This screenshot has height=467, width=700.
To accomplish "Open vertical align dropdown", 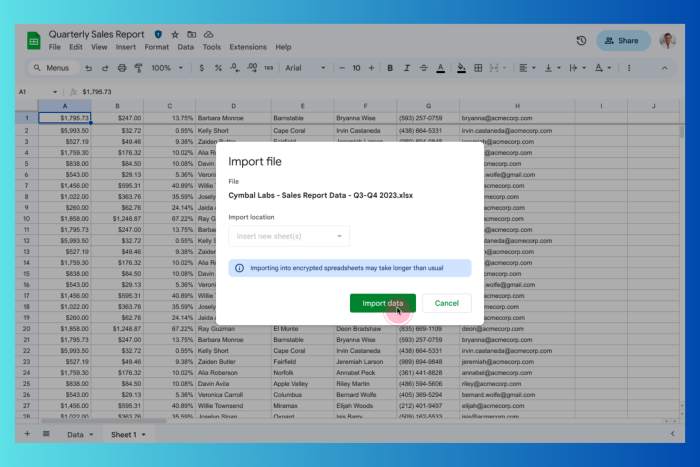I will point(552,68).
